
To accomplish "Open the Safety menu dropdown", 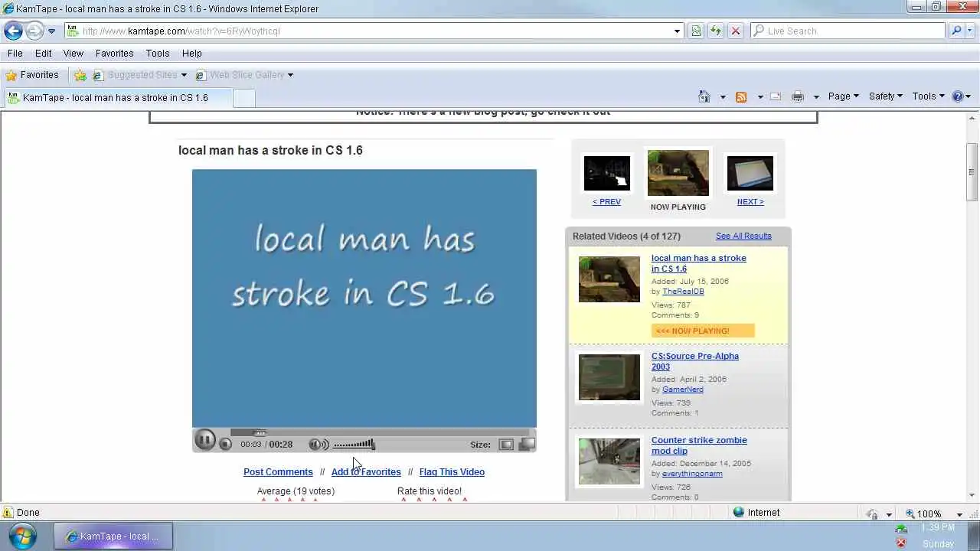I will (885, 96).
